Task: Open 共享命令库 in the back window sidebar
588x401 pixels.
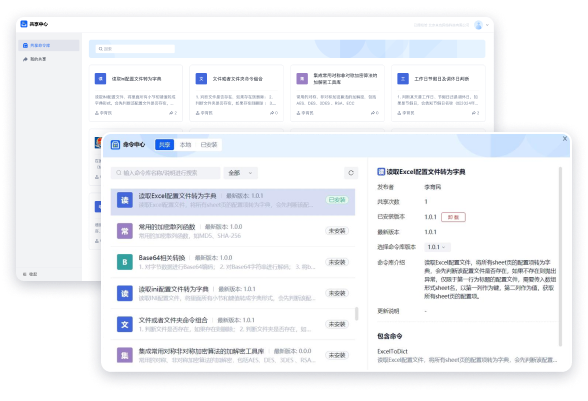Action: pyautogui.click(x=49, y=45)
